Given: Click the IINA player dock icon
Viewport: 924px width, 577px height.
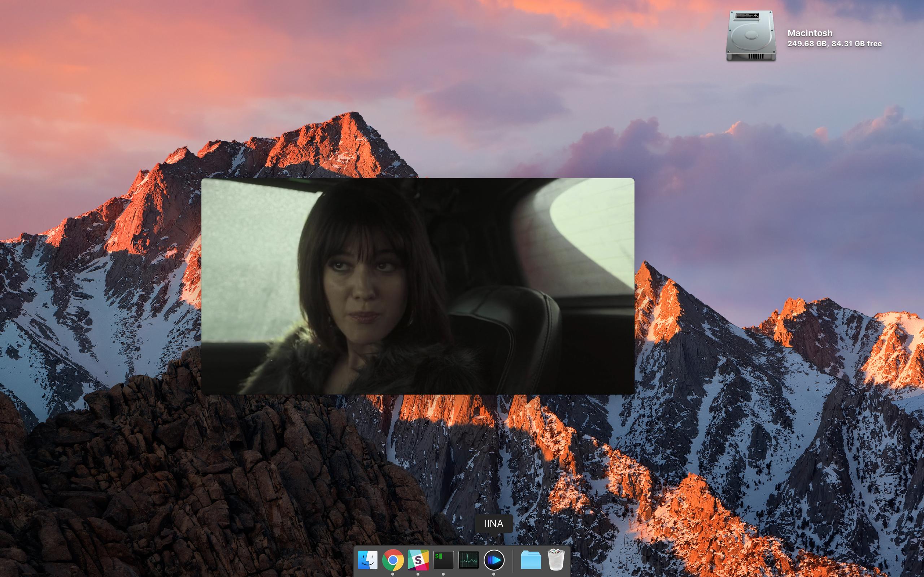Looking at the screenshot, I should [494, 560].
